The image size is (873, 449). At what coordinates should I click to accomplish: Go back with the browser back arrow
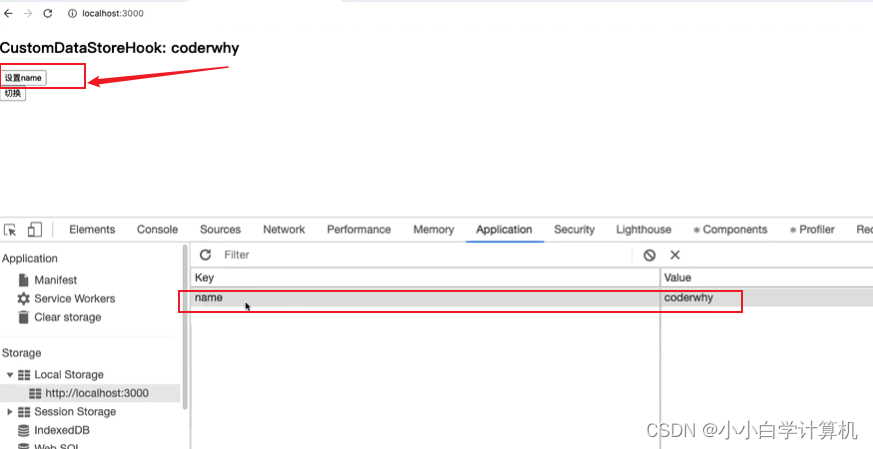8,13
